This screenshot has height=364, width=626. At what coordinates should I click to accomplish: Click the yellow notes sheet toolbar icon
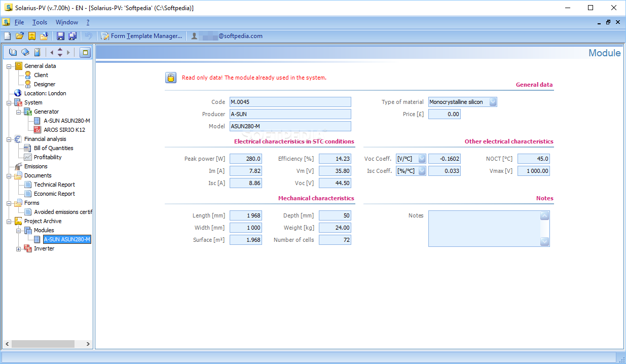click(x=32, y=36)
